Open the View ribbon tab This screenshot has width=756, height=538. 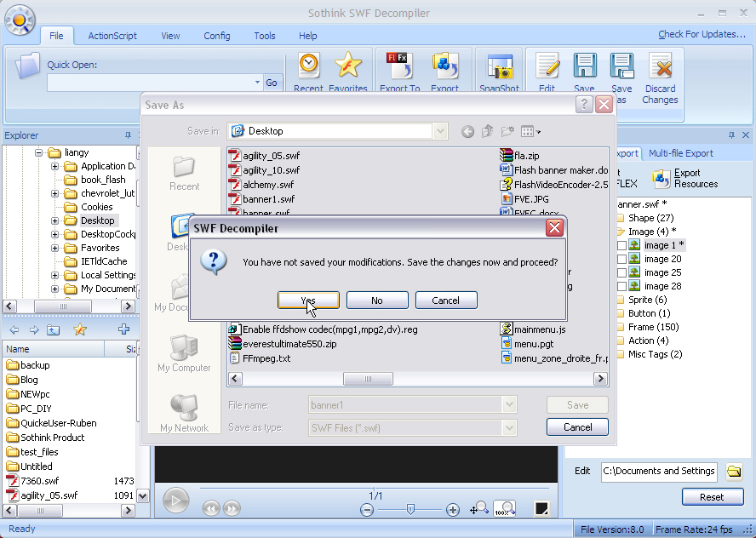(x=170, y=36)
